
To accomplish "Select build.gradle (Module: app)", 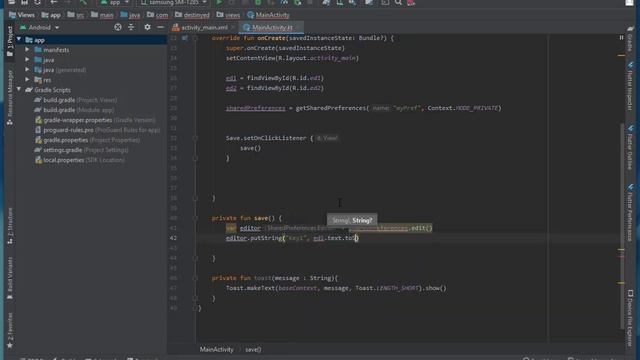I will click(x=74, y=110).
